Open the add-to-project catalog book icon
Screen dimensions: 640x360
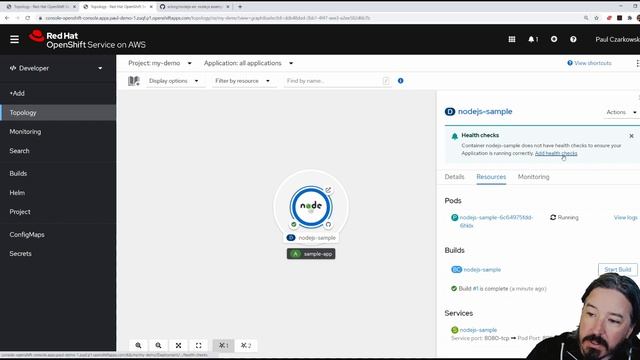tap(134, 81)
